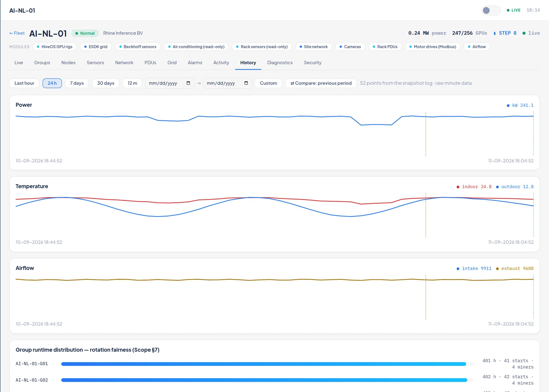This screenshot has height=392, width=549.
Task: Open the Live tab
Action: click(19, 63)
